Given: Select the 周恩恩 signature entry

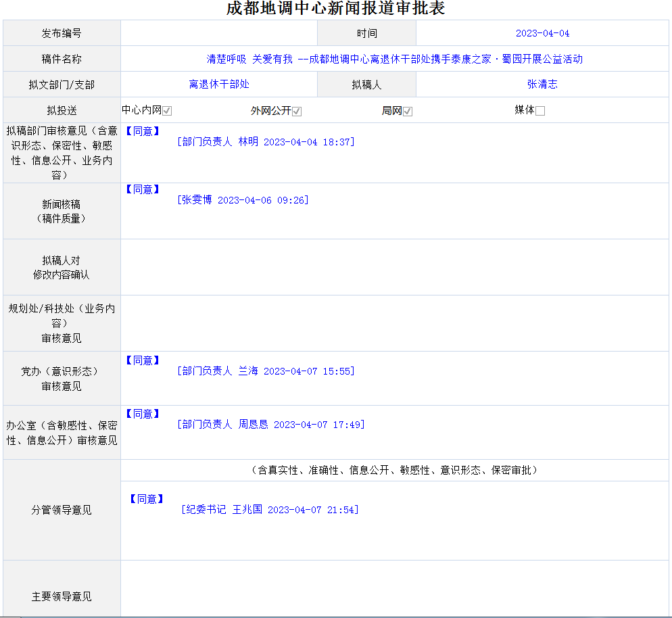Looking at the screenshot, I should 270,425.
